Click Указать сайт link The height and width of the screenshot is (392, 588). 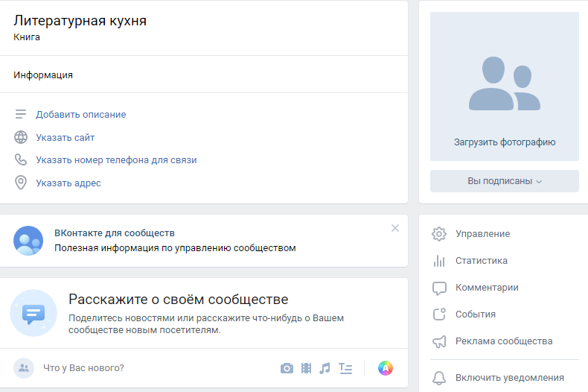[x=65, y=138]
